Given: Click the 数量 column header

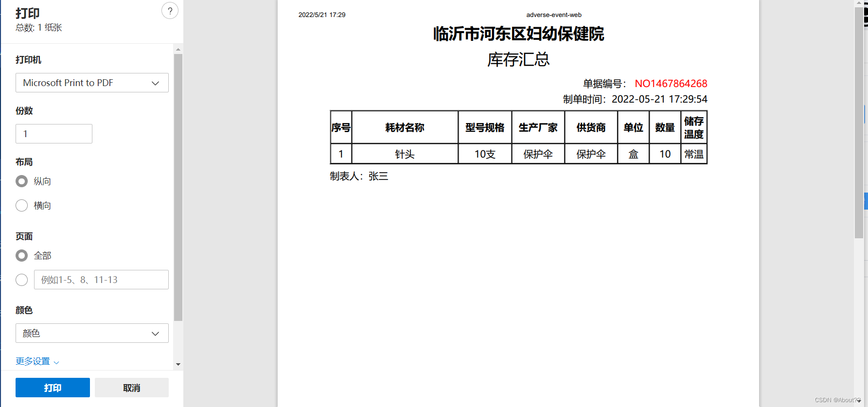Looking at the screenshot, I should [665, 127].
